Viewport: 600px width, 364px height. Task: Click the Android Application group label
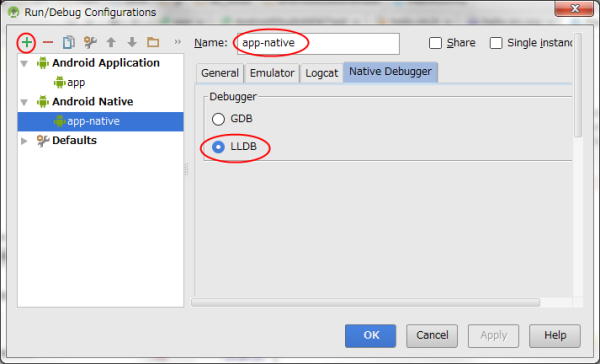106,63
